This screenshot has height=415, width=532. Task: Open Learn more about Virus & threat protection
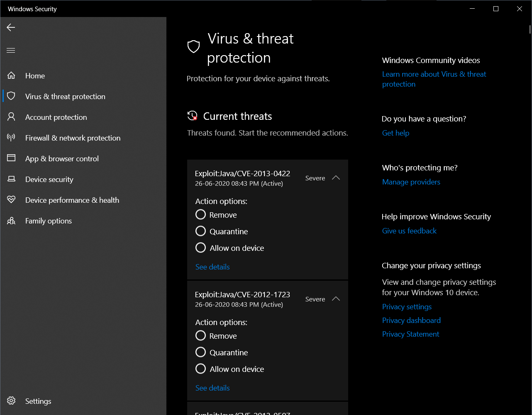(434, 79)
